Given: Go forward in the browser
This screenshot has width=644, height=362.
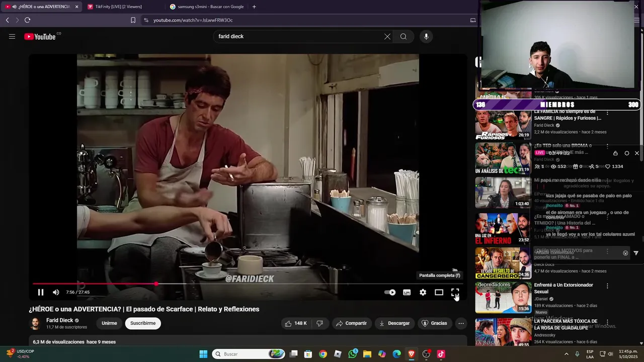Looking at the screenshot, I should tap(17, 20).
